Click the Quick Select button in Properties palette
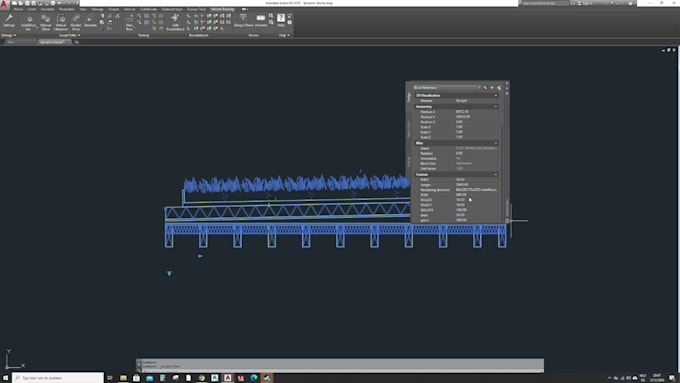This screenshot has width=680, height=383. coord(499,88)
